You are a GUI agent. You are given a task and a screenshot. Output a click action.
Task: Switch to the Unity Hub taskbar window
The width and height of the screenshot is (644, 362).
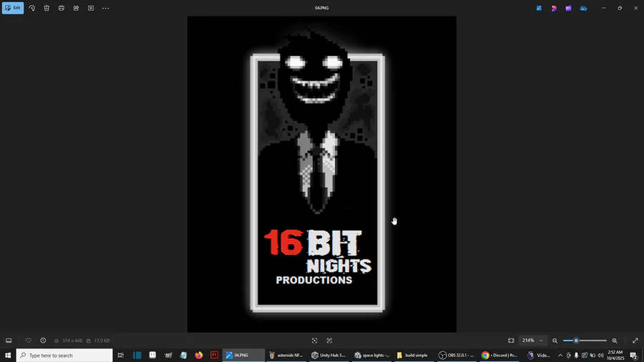[329, 356]
